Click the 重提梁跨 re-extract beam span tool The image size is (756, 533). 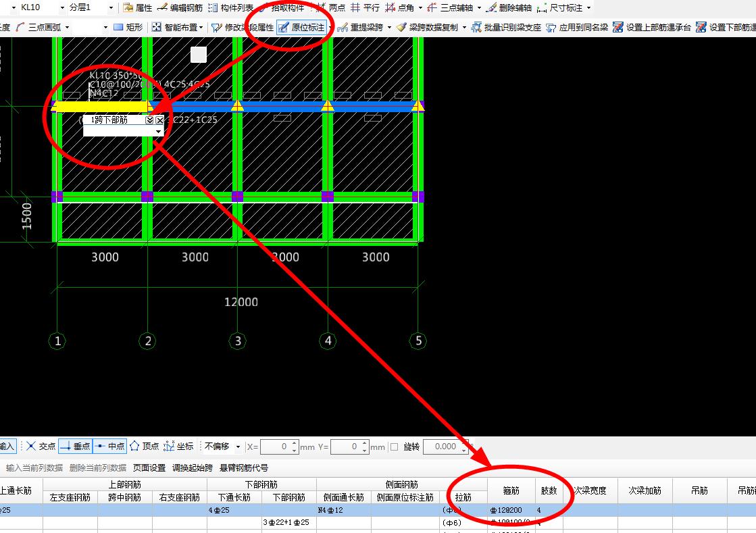[x=360, y=28]
